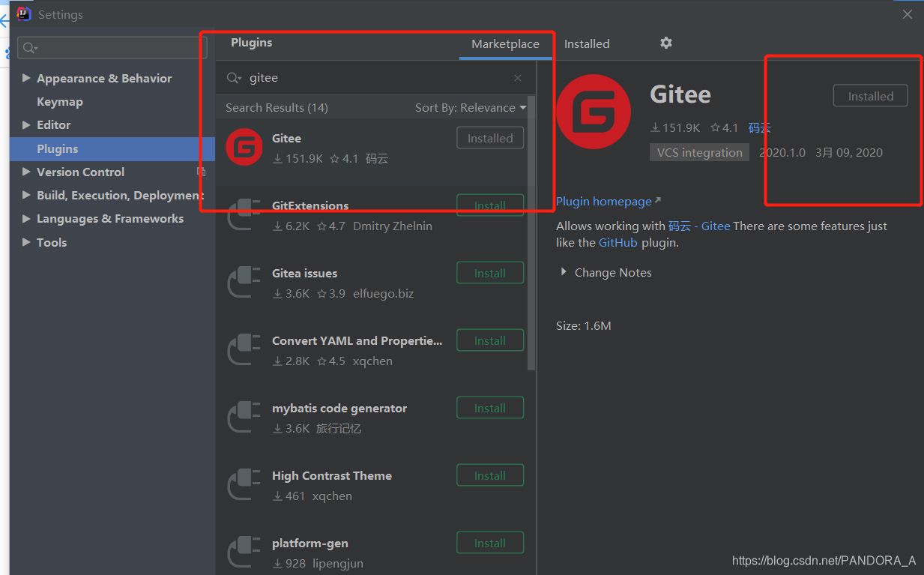Click elfuego.biz vendor name

[383, 293]
